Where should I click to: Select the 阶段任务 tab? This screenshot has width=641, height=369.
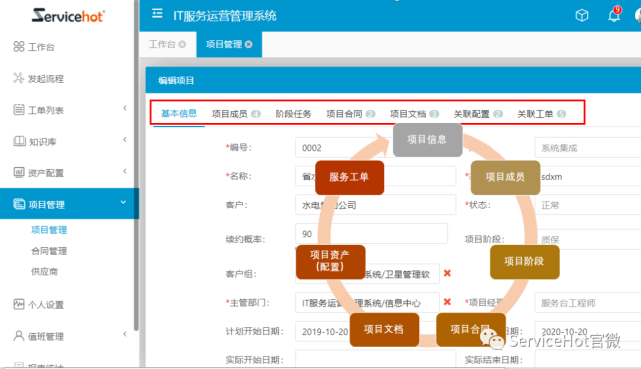pyautogui.click(x=293, y=114)
